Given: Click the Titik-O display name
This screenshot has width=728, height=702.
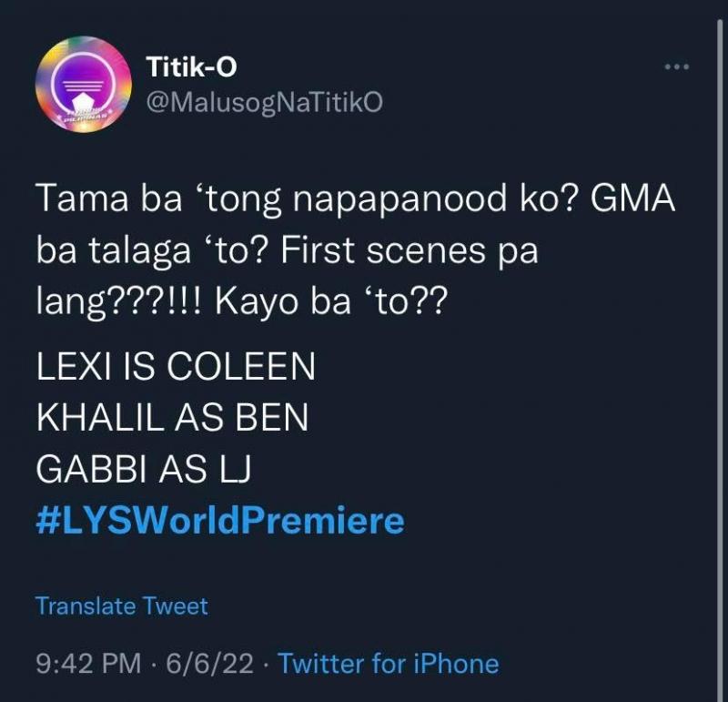Looking at the screenshot, I should pyautogui.click(x=192, y=66).
